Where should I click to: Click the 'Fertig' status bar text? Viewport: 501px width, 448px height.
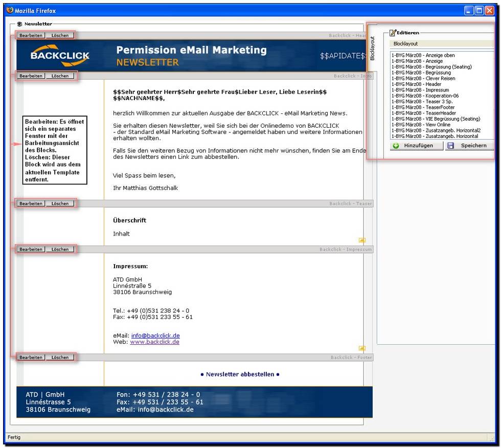tap(14, 437)
